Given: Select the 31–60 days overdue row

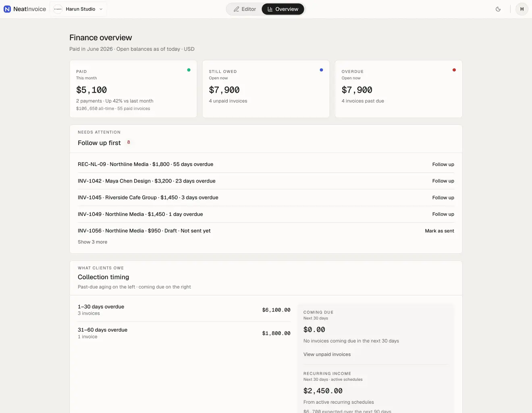Looking at the screenshot, I should pyautogui.click(x=184, y=333).
